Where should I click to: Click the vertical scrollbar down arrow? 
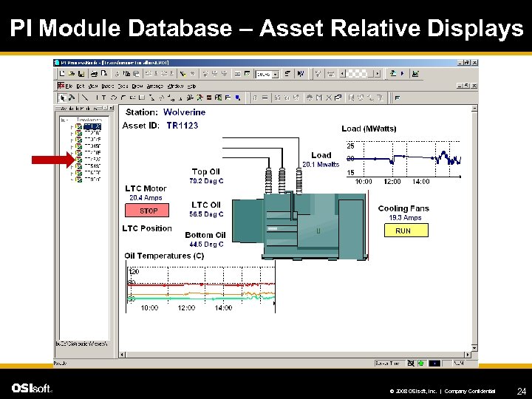474,348
